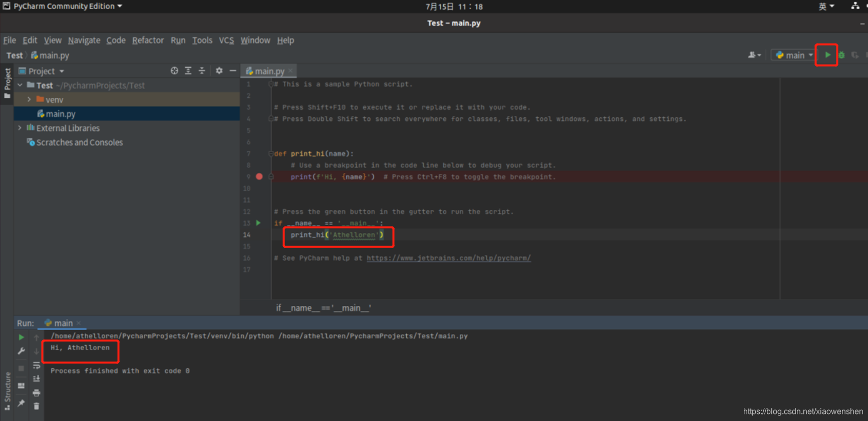Viewport: 868px width, 421px height.
Task: Open the Code With Me user dropdown
Action: 754,55
